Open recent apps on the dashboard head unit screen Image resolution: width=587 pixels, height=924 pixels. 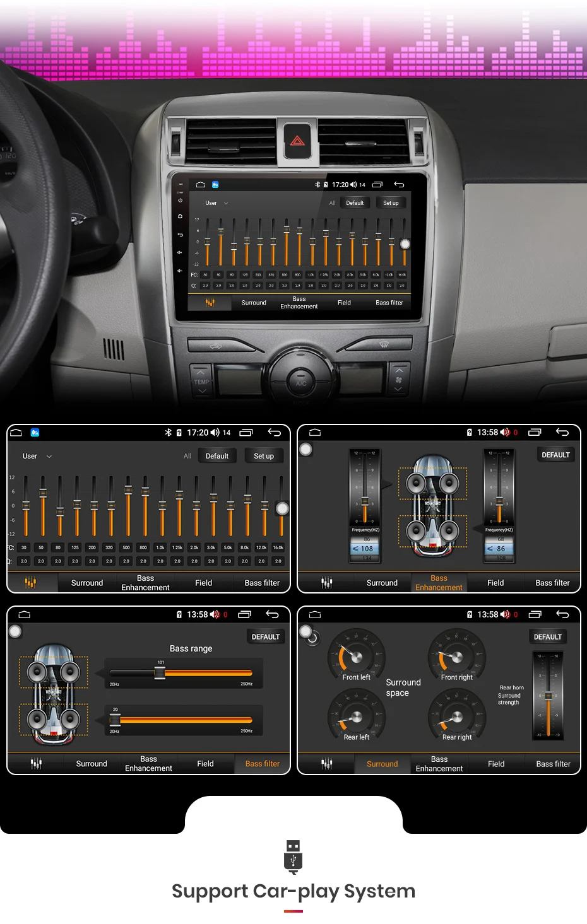(x=377, y=185)
